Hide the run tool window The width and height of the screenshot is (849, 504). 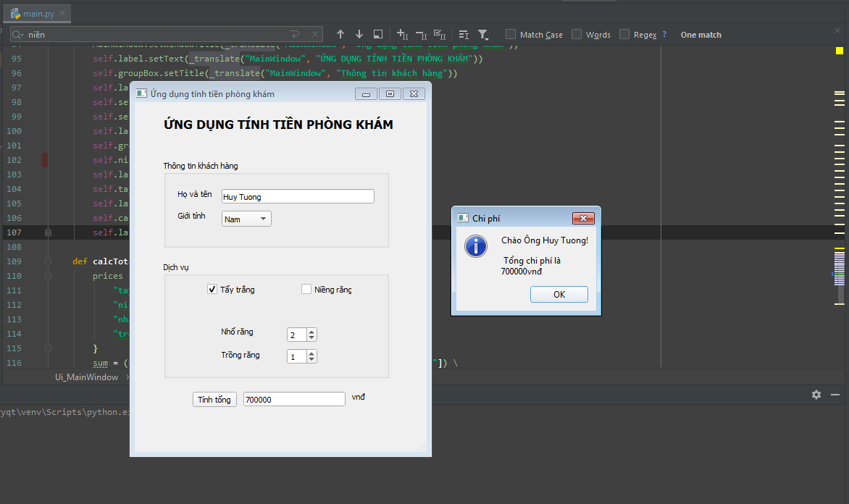tap(835, 395)
